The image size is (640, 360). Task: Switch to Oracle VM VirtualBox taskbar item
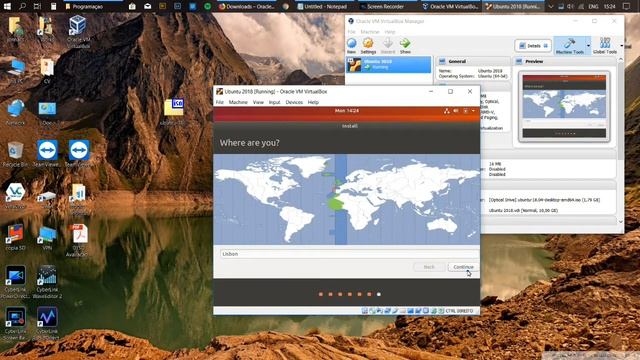450,6
